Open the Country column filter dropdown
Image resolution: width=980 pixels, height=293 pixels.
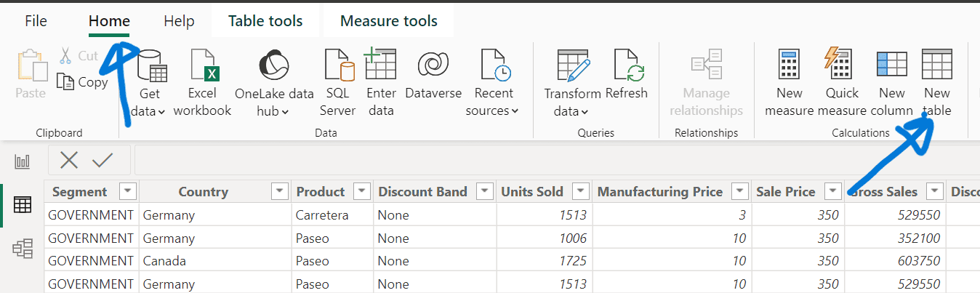click(x=279, y=192)
